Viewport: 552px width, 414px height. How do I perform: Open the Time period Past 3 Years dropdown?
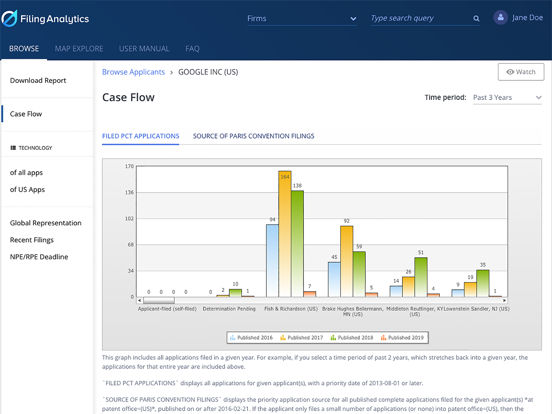coord(507,98)
